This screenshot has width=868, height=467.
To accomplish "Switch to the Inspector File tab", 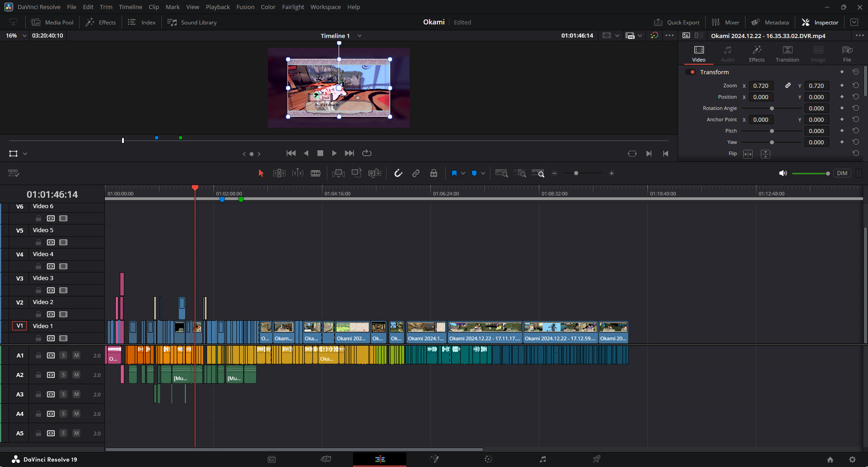I will [847, 54].
